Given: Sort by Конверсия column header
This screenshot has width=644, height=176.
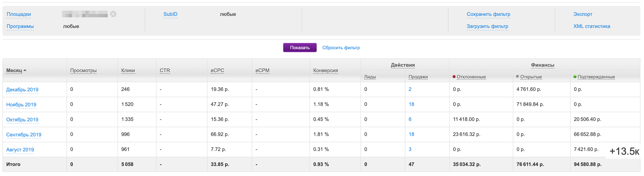Looking at the screenshot, I should point(325,70).
